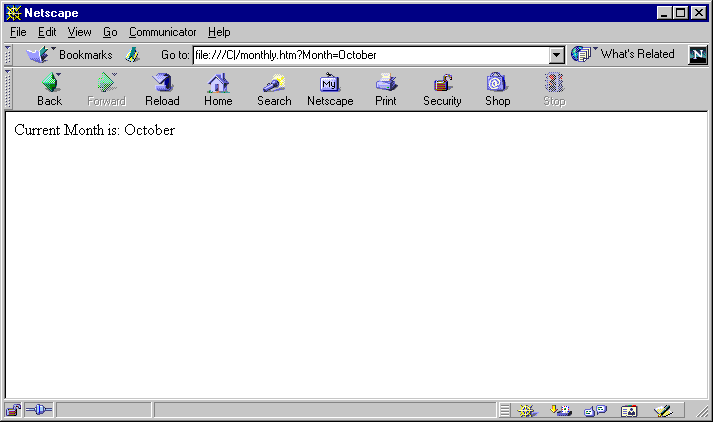The width and height of the screenshot is (713, 422).
Task: Click the text "Current Month is: October"
Action: [95, 130]
